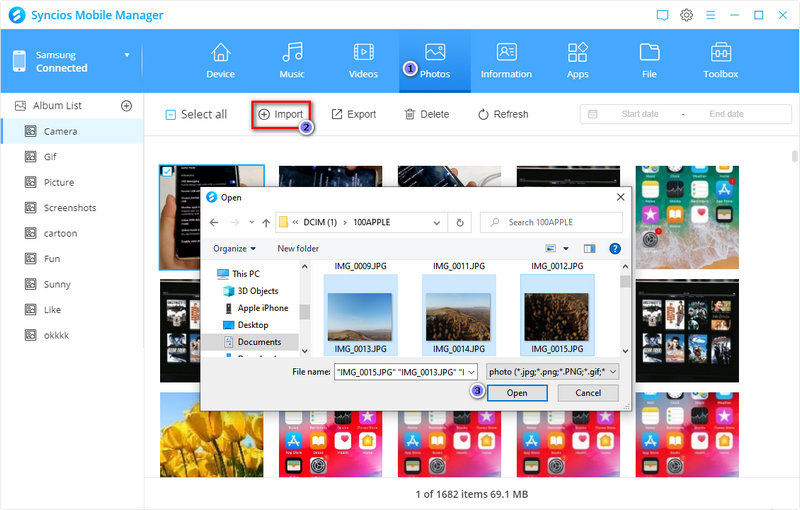Click the Import button
The width and height of the screenshot is (800, 510).
(x=281, y=114)
